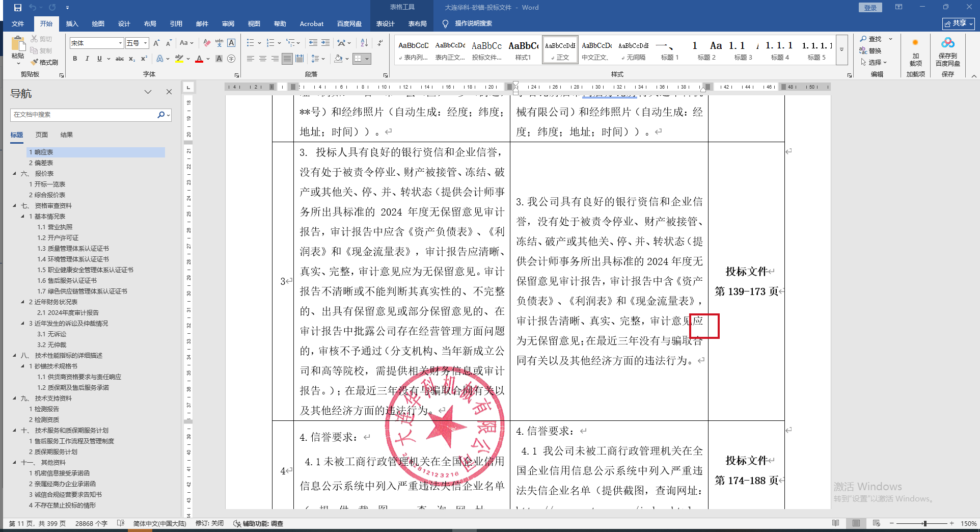The width and height of the screenshot is (980, 532).
Task: Decrease paragraph indent
Action: coord(313,43)
